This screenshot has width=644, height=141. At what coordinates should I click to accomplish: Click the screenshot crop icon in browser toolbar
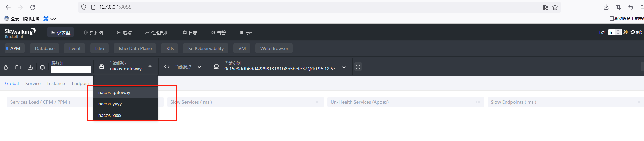[x=619, y=7]
